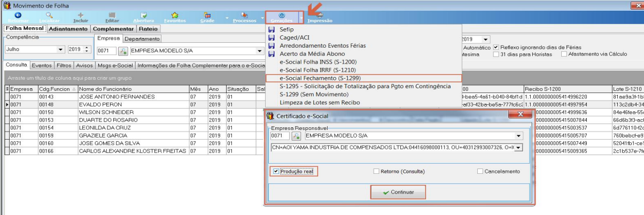Enable the Retorno (Consulta) checkbox
Image resolution: width=644 pixels, height=215 pixels.
(x=376, y=171)
